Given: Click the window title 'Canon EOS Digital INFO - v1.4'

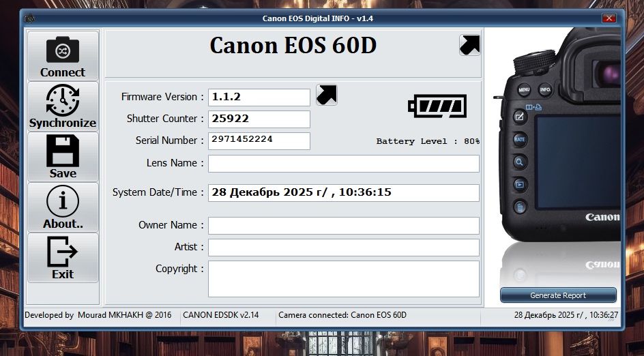Looking at the screenshot, I should tap(318, 18).
